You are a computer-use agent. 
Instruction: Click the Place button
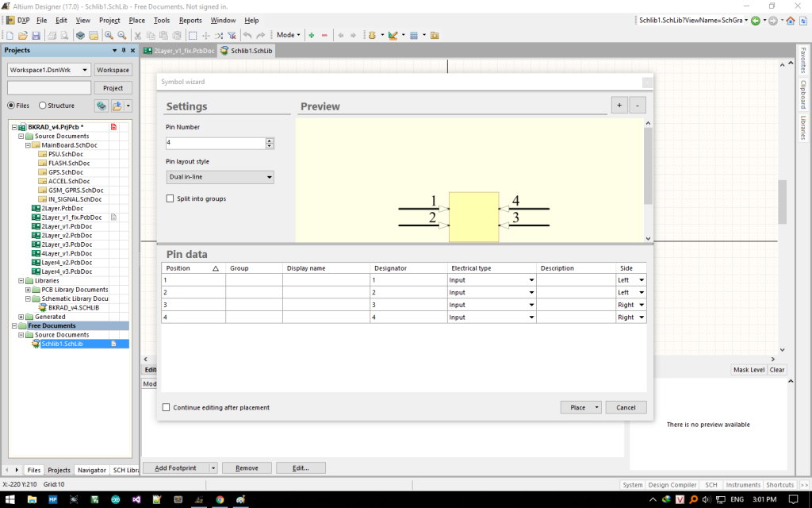coord(576,407)
